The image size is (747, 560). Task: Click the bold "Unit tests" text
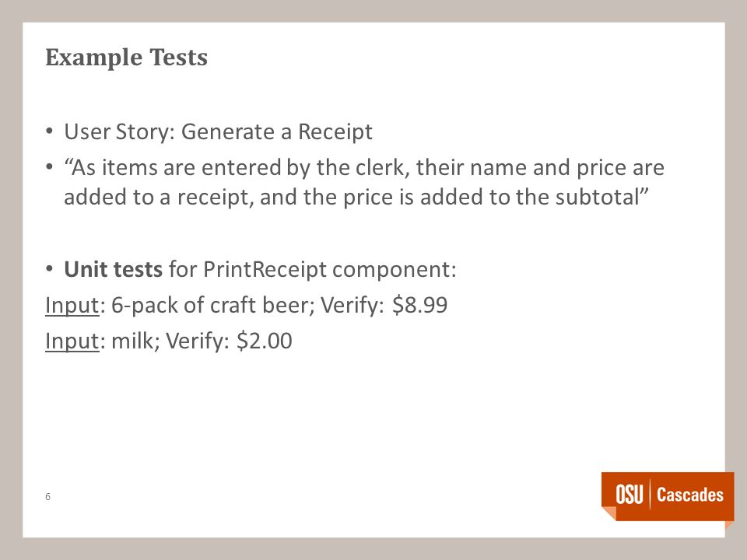[114, 269]
